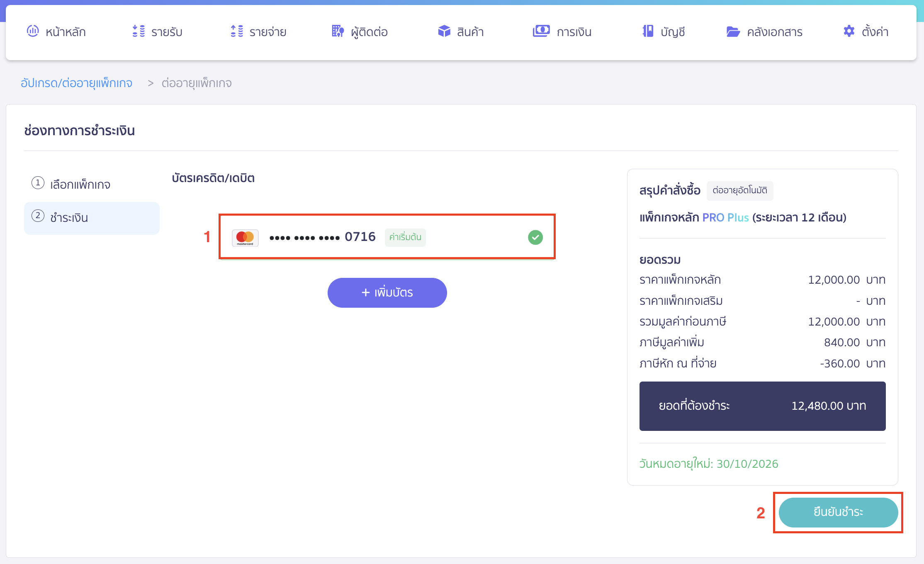Open the รายรับ income section
The image size is (924, 564).
pyautogui.click(x=158, y=32)
